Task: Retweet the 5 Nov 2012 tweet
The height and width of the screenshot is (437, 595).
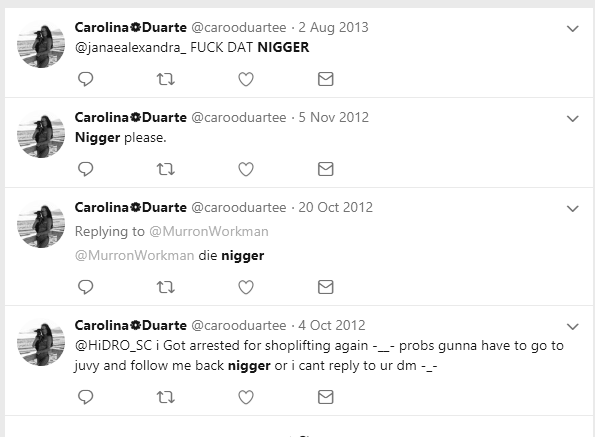Action: point(166,169)
